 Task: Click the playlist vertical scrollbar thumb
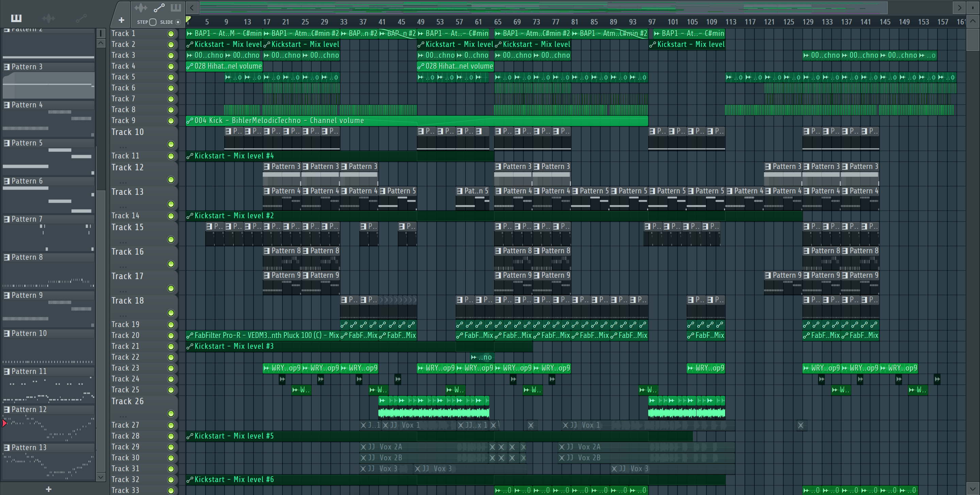click(x=973, y=39)
